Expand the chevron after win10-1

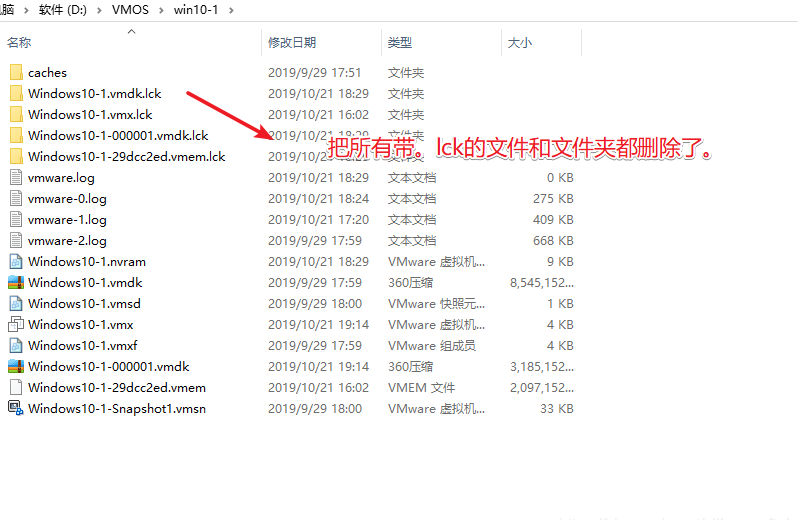[231, 10]
